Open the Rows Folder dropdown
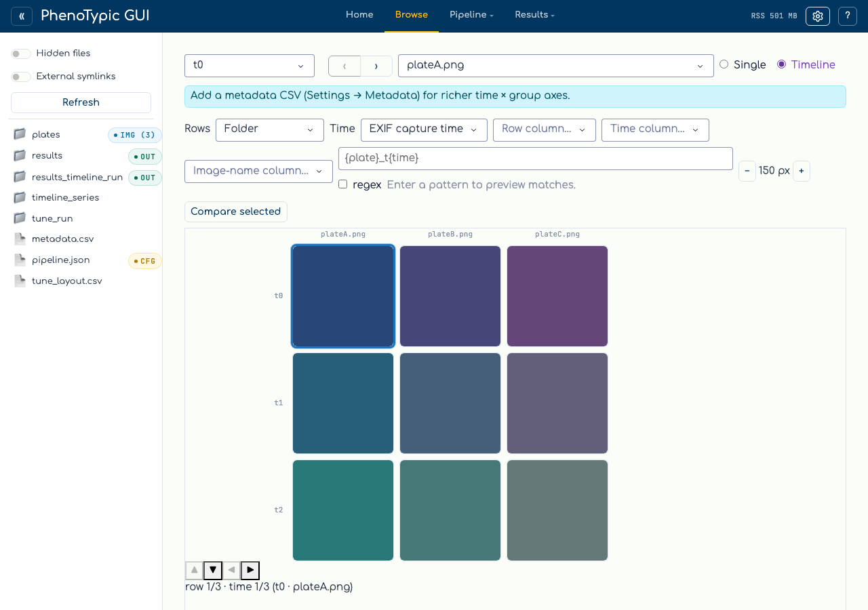The width and height of the screenshot is (868, 610). coord(270,129)
